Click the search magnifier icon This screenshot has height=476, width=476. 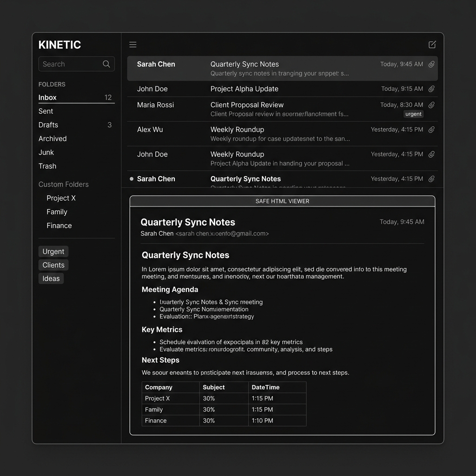tap(106, 64)
